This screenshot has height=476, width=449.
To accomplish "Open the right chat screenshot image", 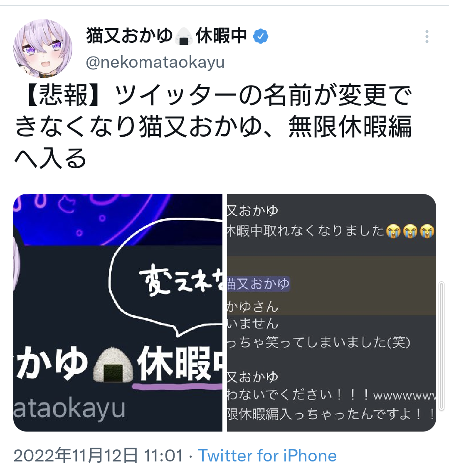I will pyautogui.click(x=331, y=313).
